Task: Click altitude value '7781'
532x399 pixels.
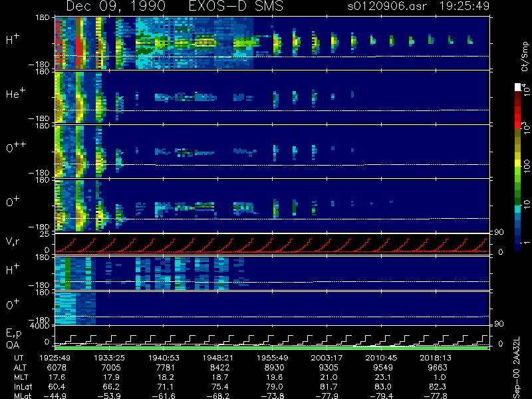Action: pyautogui.click(x=165, y=368)
